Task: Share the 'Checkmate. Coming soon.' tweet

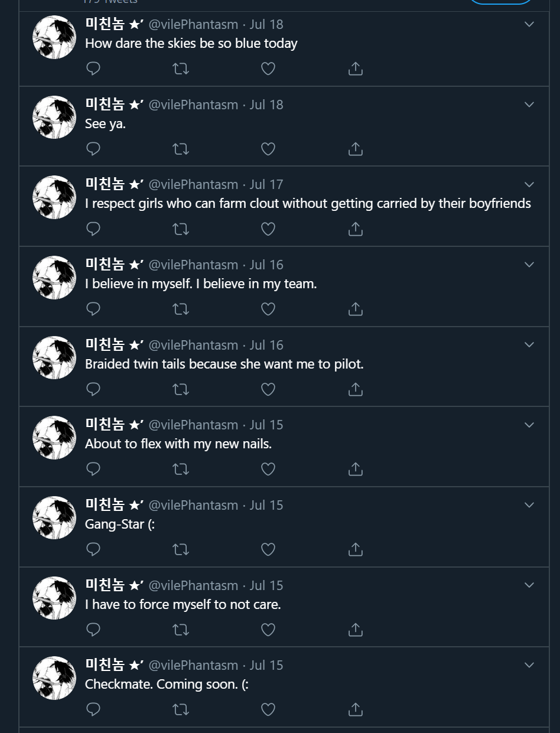Action: 355,709
